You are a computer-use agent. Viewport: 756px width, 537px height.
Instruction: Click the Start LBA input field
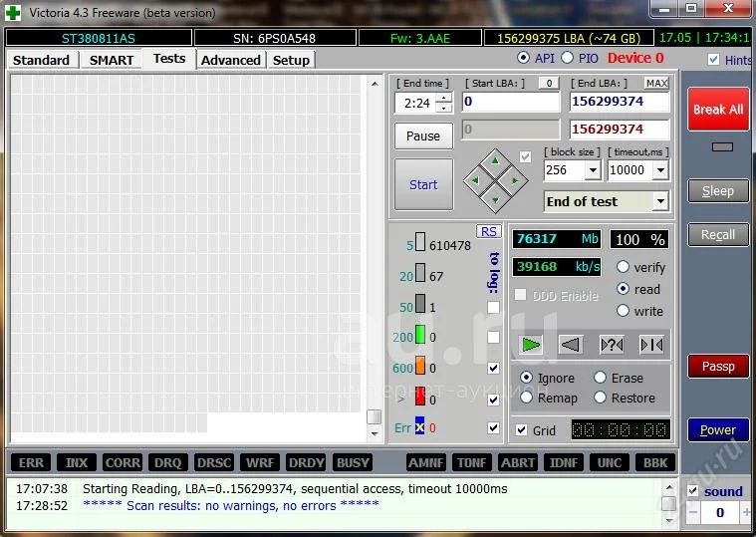(511, 102)
